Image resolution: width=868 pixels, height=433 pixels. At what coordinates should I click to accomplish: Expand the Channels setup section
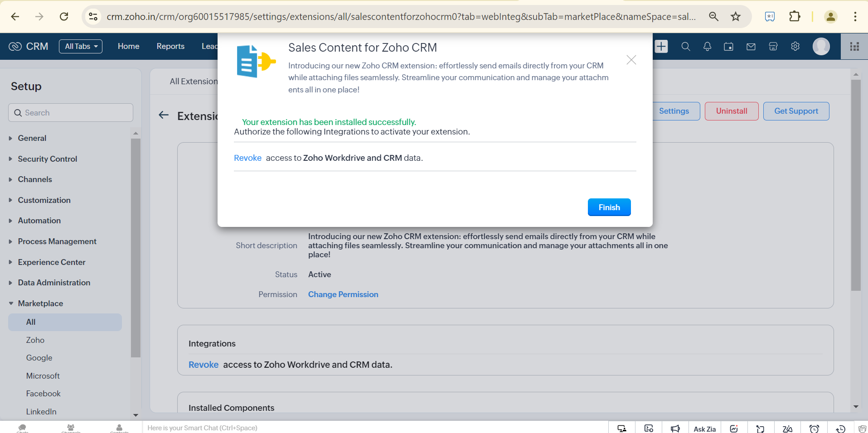point(35,179)
